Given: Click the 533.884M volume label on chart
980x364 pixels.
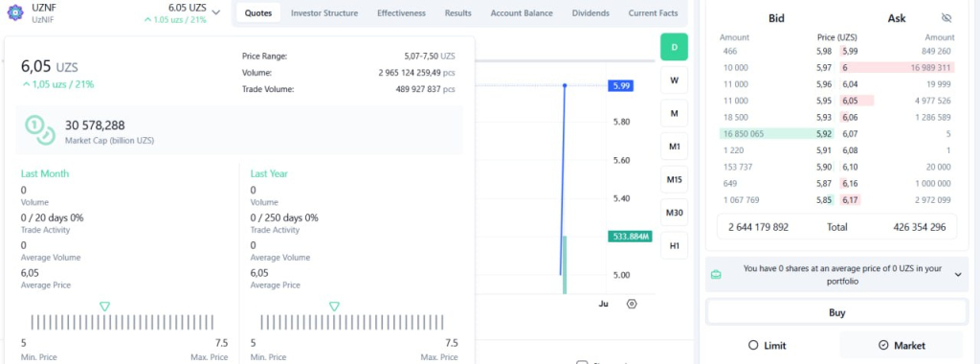Looking at the screenshot, I should click(630, 237).
